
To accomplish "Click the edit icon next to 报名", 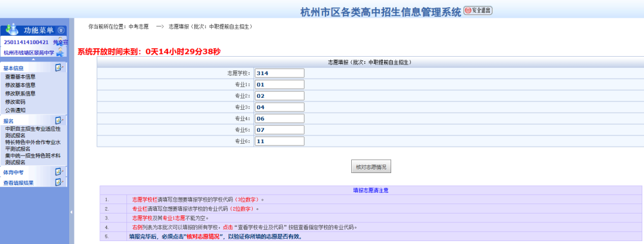I will click(59, 121).
